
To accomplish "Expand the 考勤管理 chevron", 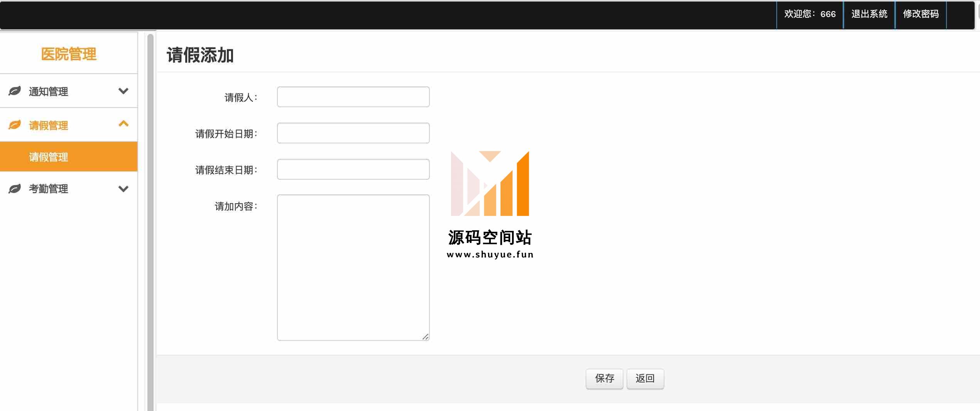I will coord(123,189).
